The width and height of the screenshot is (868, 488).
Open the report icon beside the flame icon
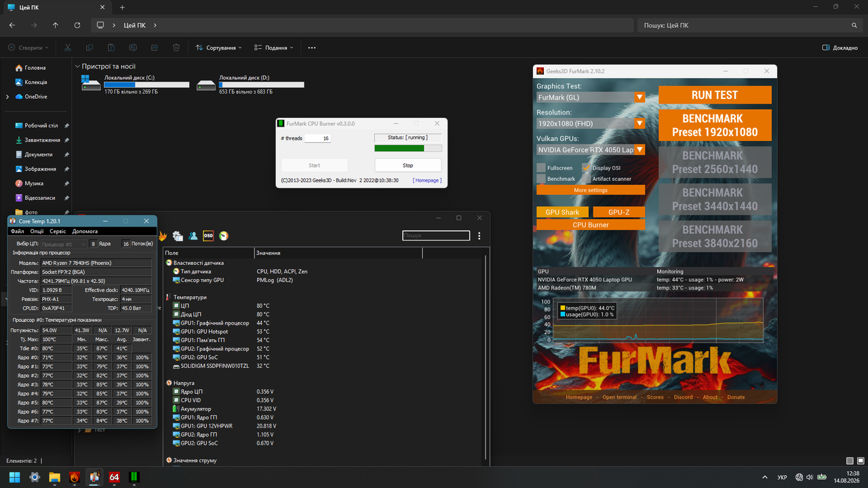pos(178,236)
